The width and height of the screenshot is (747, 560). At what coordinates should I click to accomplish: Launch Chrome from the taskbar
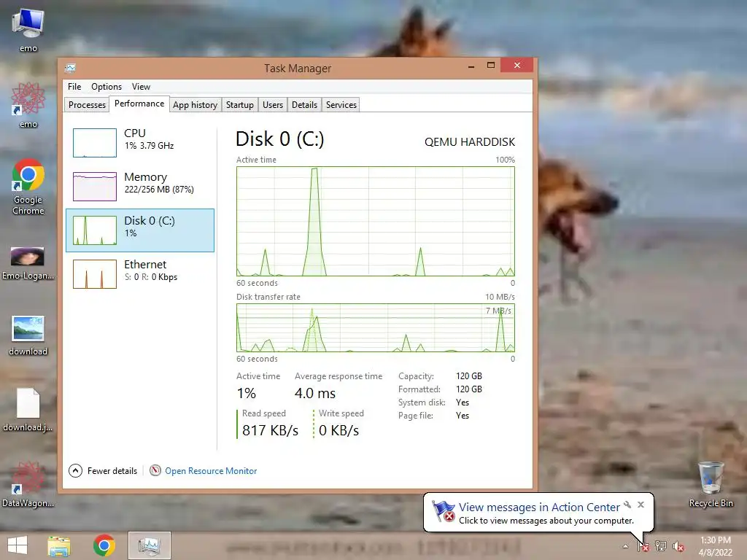[x=104, y=545]
